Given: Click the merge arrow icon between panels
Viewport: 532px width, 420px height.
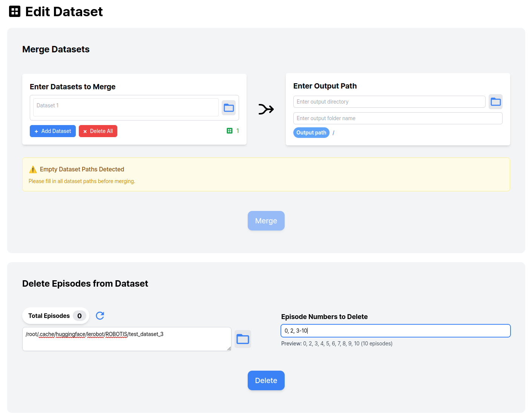Looking at the screenshot, I should pos(266,109).
